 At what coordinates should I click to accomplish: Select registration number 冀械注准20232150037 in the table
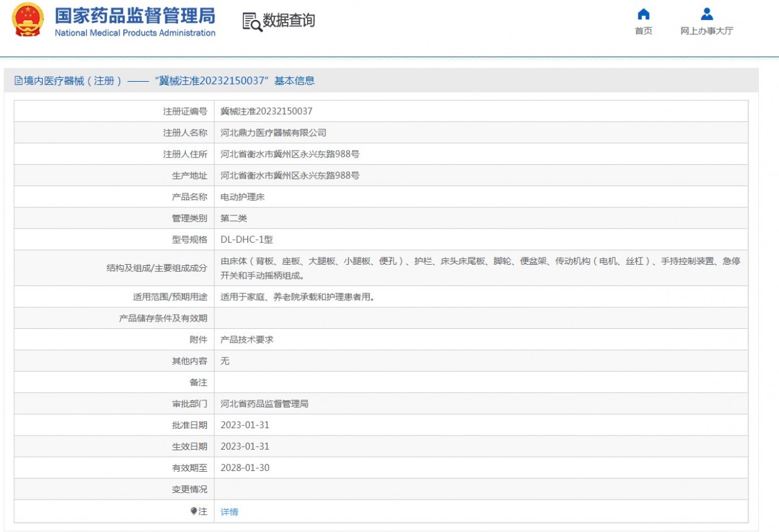266,112
